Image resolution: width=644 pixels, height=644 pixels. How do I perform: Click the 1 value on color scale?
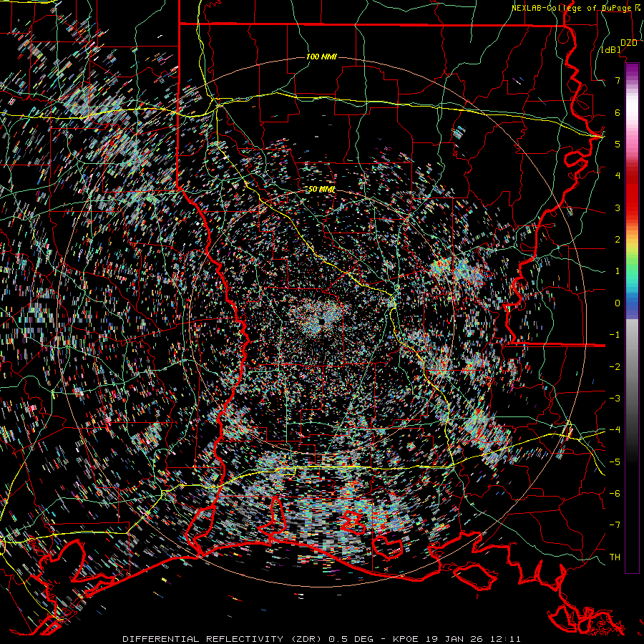[x=618, y=271]
